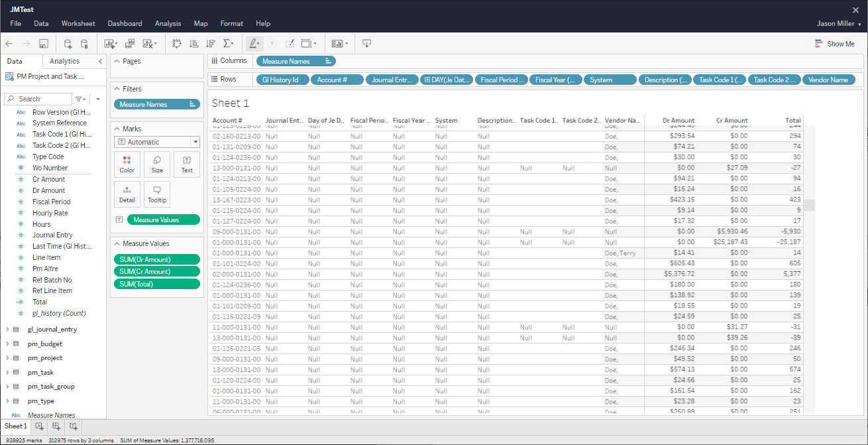Screen dimensions: 868x445
Task: Open the Show Me panel
Action: [834, 44]
